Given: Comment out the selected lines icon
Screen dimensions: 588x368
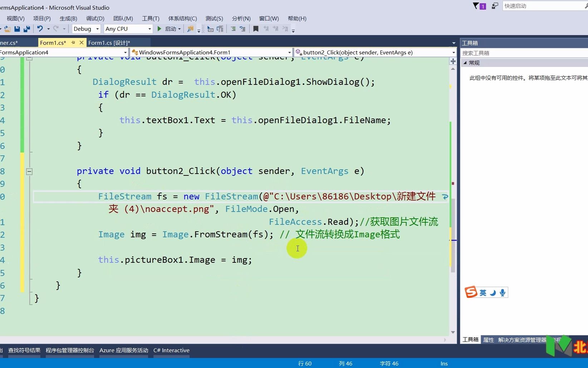Looking at the screenshot, I should 233,29.
